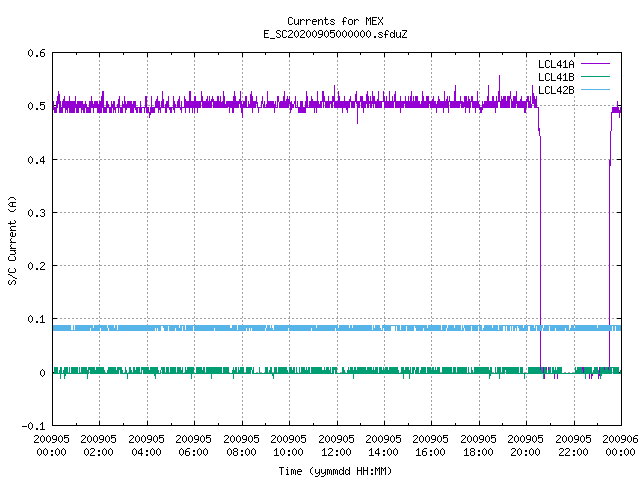The width and height of the screenshot is (640, 480).
Task: Click the 200905 02:00 x-axis tick label
Action: point(98,446)
